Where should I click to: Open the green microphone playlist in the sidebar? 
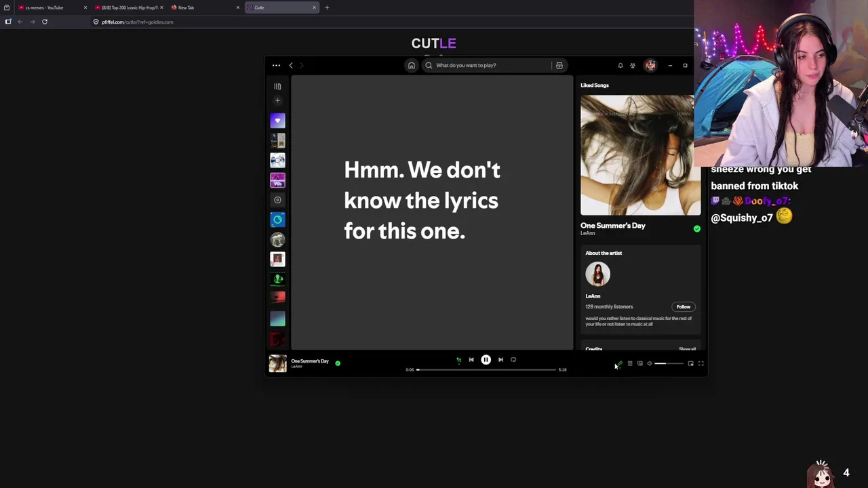(277, 279)
